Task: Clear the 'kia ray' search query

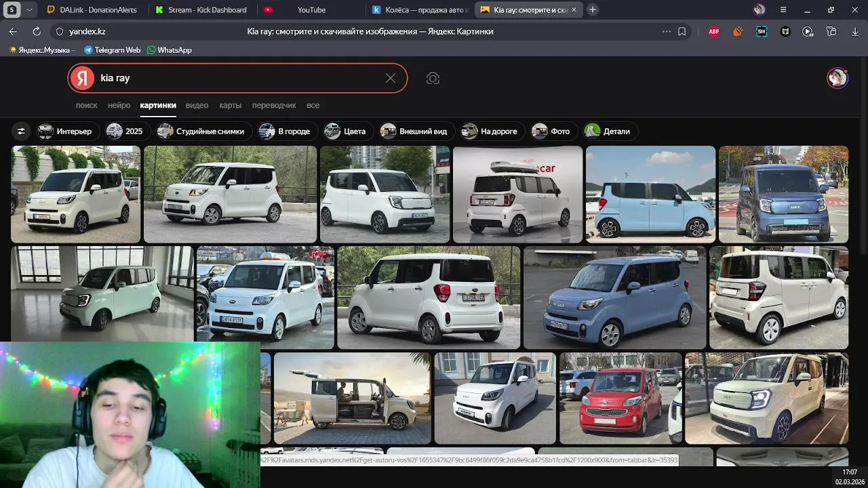Action: tap(391, 78)
